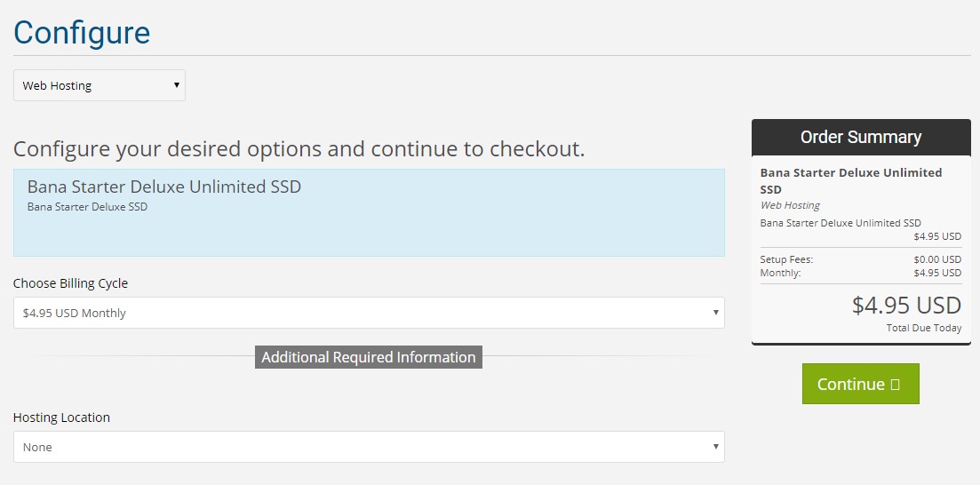Click the Web Hosting dropdown arrow icon
Screen dimensions: 980x485
[x=177, y=85]
